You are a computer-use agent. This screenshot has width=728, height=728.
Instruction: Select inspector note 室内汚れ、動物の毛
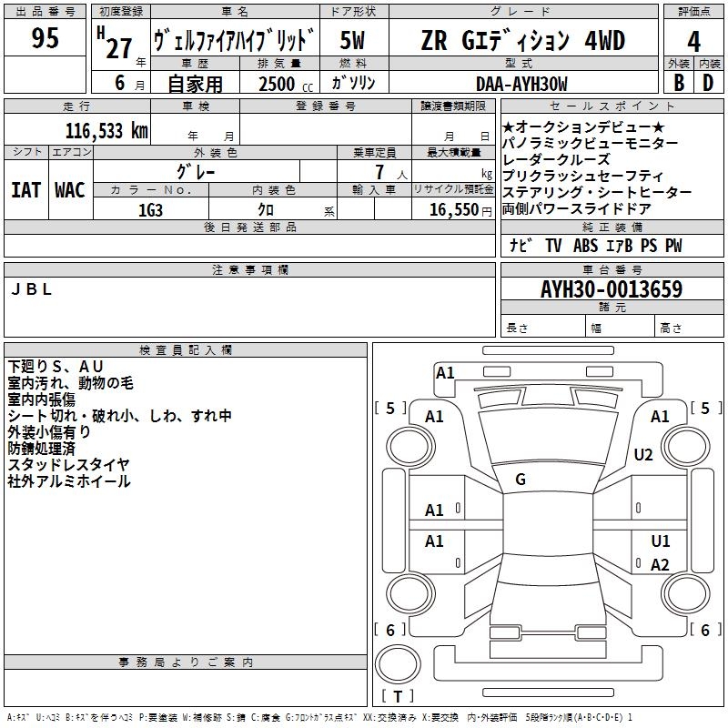pyautogui.click(x=70, y=383)
